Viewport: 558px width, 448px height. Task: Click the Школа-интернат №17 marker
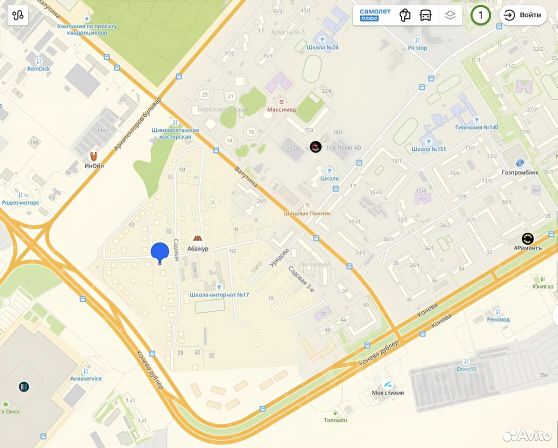tap(220, 286)
